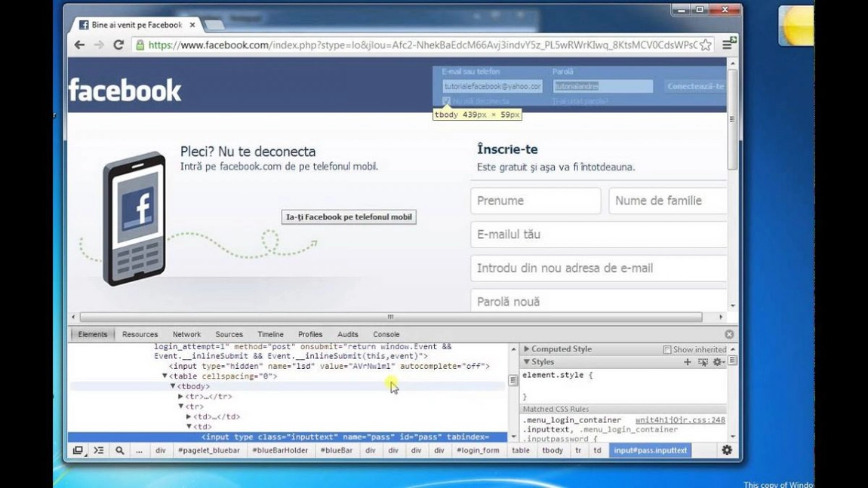Switch to the Audits tab
The image size is (868, 488).
[x=348, y=334]
